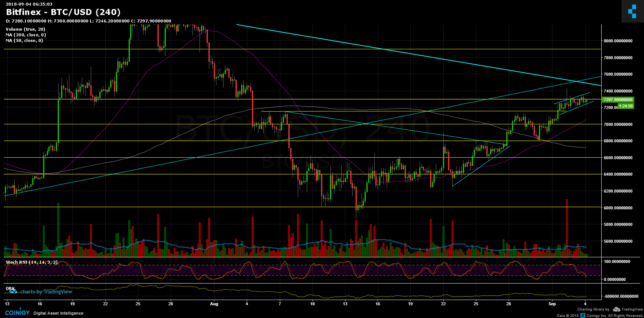
Task: Click the 6000.00 price axis label
Action: (618, 208)
